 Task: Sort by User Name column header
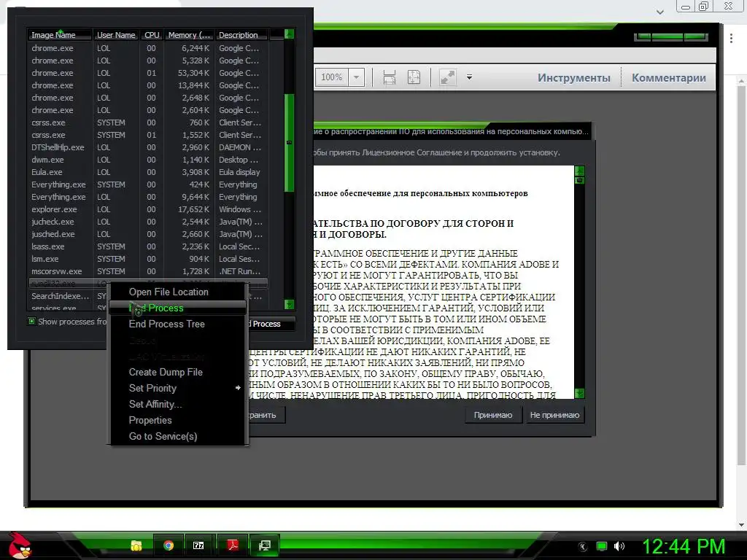coord(116,35)
